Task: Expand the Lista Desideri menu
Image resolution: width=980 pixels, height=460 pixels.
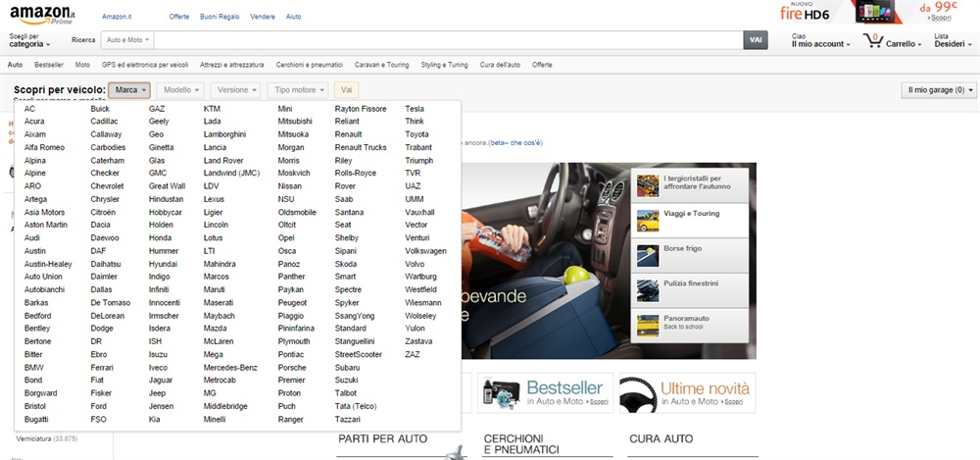Action: click(954, 40)
